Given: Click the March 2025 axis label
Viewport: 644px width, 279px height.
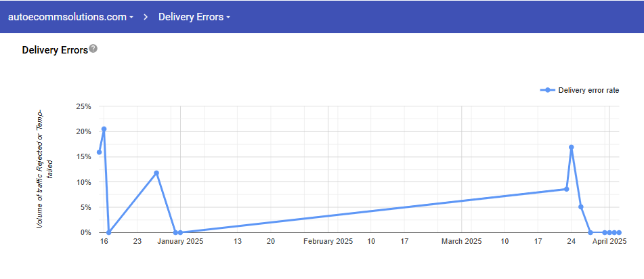Looking at the screenshot, I should 461,241.
